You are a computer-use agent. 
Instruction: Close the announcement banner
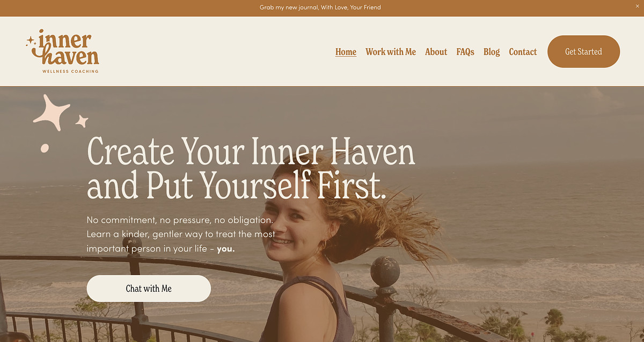[637, 6]
